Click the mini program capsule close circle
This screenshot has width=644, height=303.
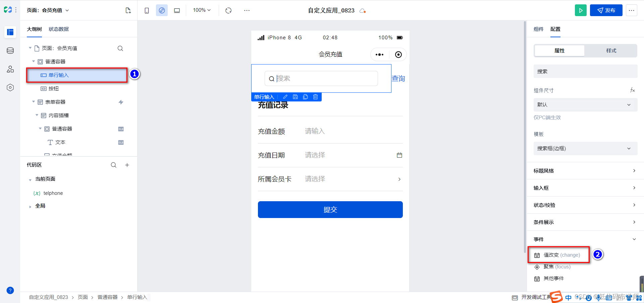pyautogui.click(x=398, y=54)
